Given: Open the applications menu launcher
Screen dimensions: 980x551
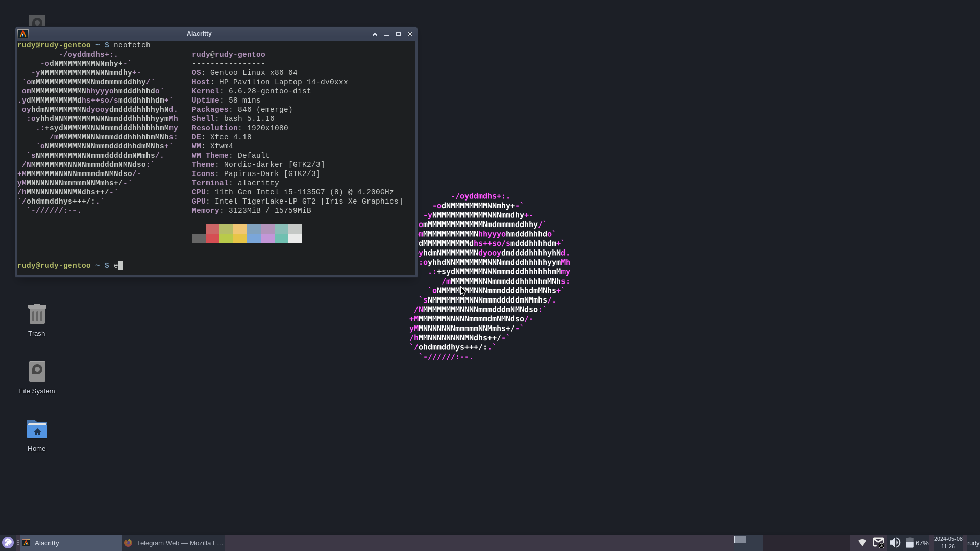Looking at the screenshot, I should [x=8, y=542].
